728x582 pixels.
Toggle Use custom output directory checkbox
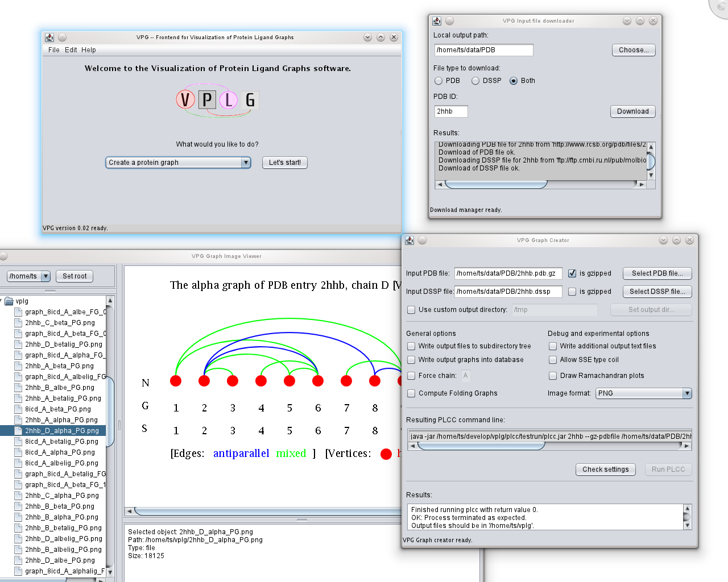[x=411, y=310]
